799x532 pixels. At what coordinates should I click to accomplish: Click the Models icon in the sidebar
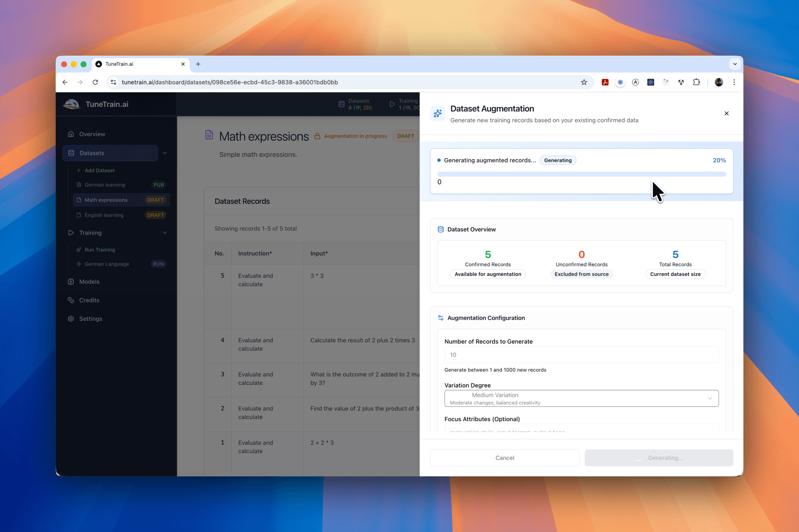71,282
